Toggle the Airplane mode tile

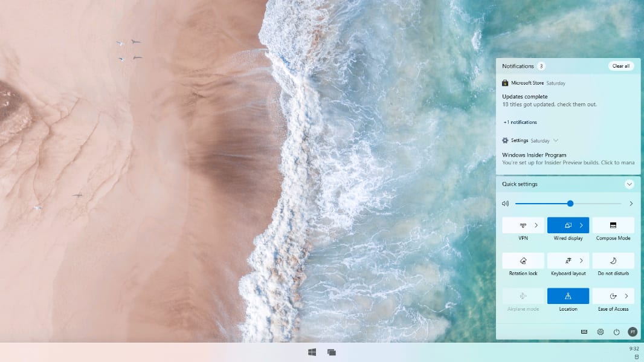pos(523,296)
